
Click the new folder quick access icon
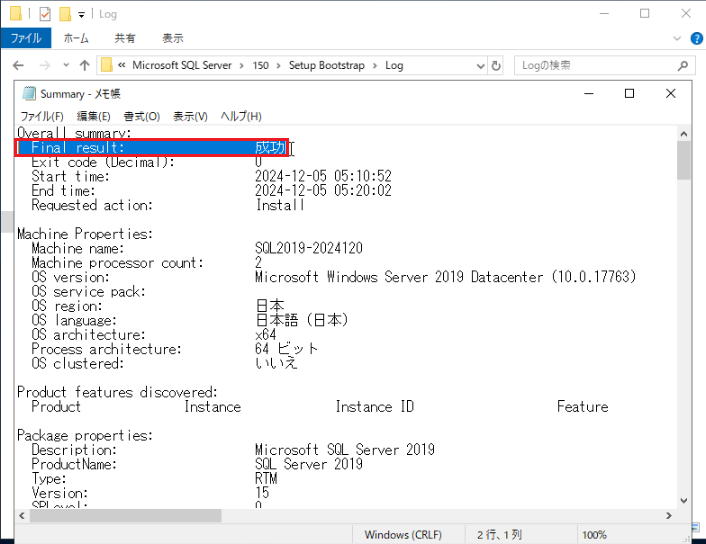pos(65,14)
